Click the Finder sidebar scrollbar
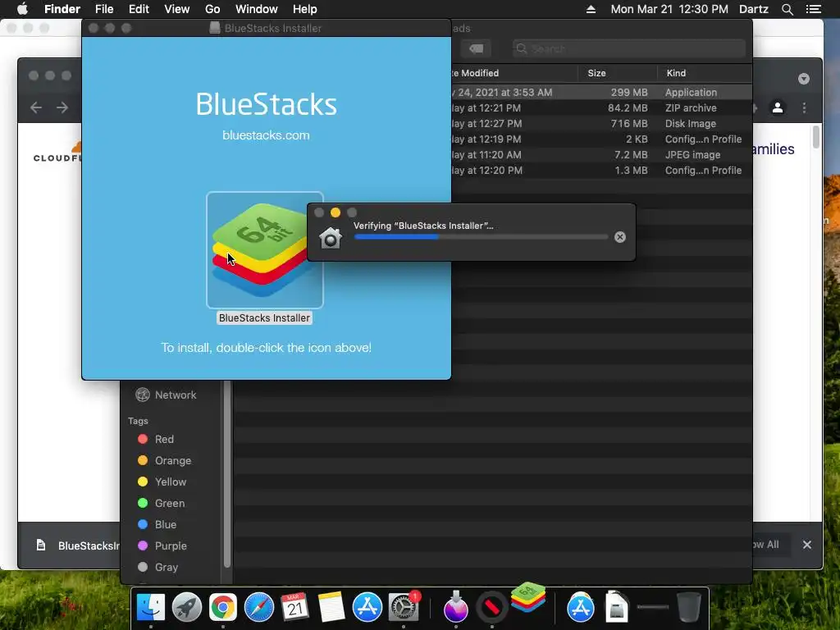 pos(227,474)
